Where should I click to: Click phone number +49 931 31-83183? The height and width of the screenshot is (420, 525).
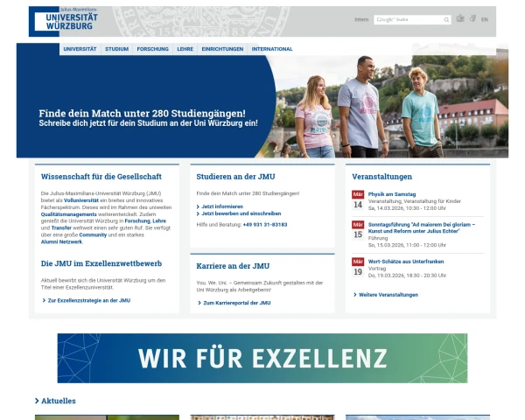(x=265, y=225)
